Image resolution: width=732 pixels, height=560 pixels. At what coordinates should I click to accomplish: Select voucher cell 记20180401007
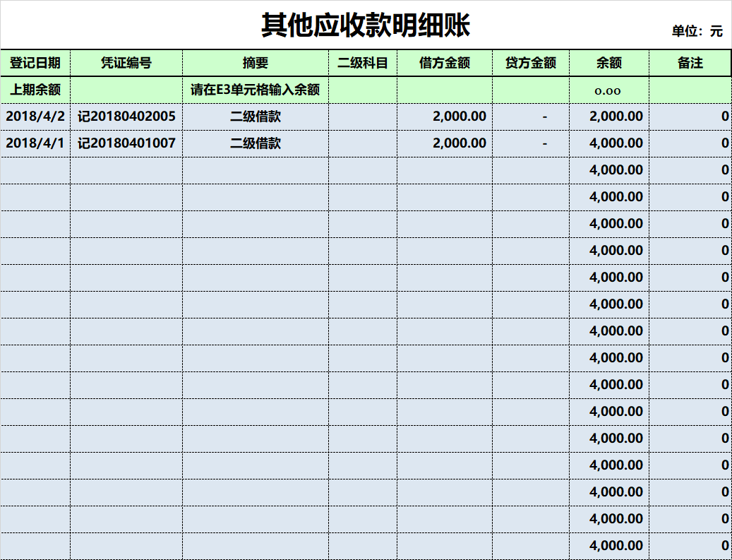click(126, 143)
